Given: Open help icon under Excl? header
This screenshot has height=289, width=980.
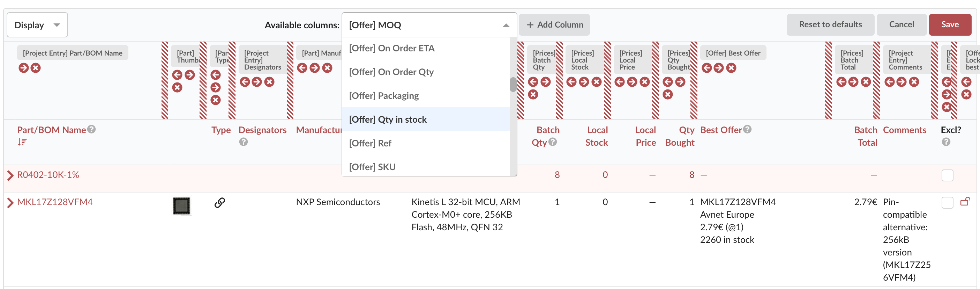Looking at the screenshot, I should [946, 142].
